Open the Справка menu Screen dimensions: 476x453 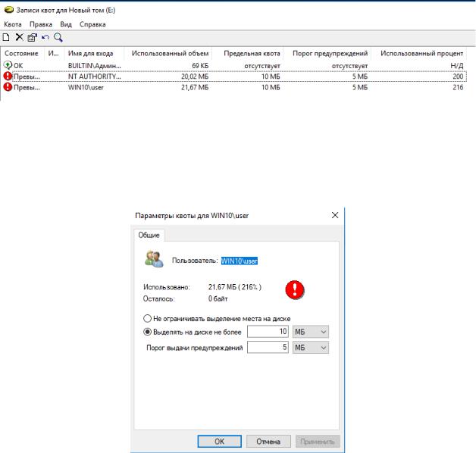point(92,24)
